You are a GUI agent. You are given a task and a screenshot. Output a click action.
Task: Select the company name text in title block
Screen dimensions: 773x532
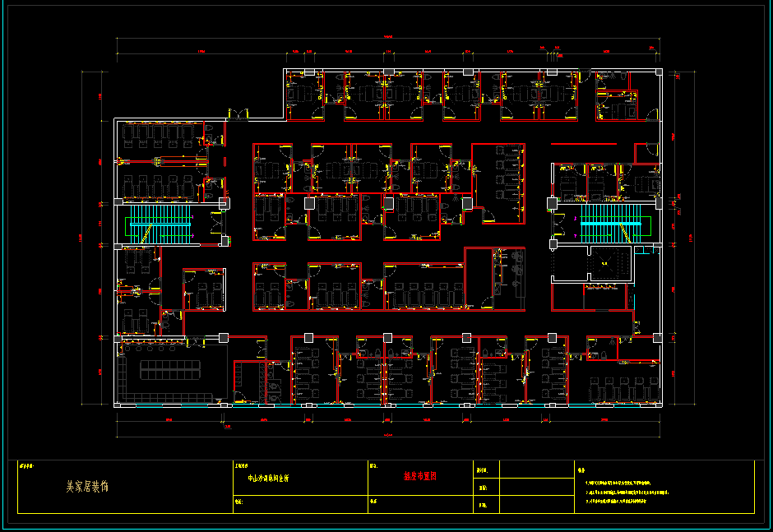86,487
